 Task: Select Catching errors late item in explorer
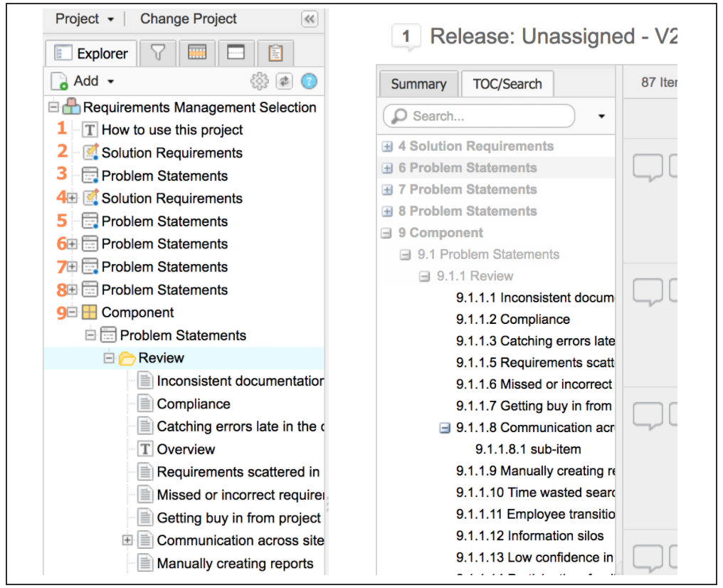pos(241,426)
